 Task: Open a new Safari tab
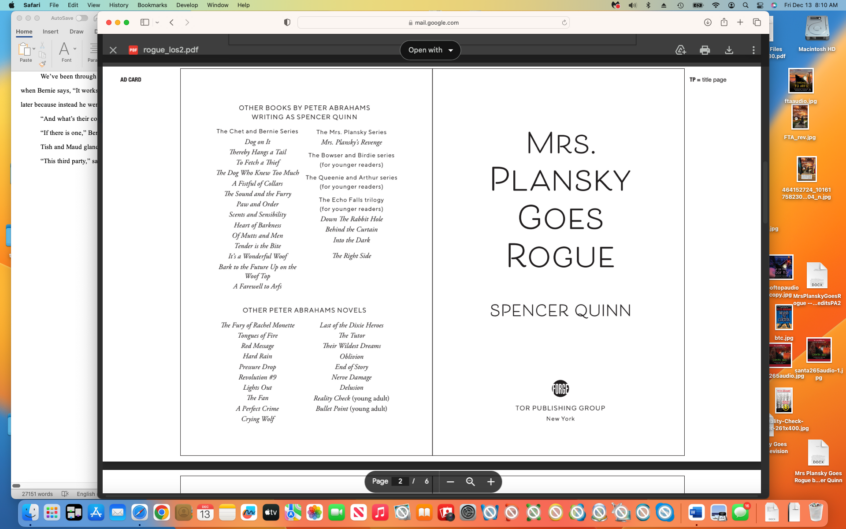tap(740, 23)
